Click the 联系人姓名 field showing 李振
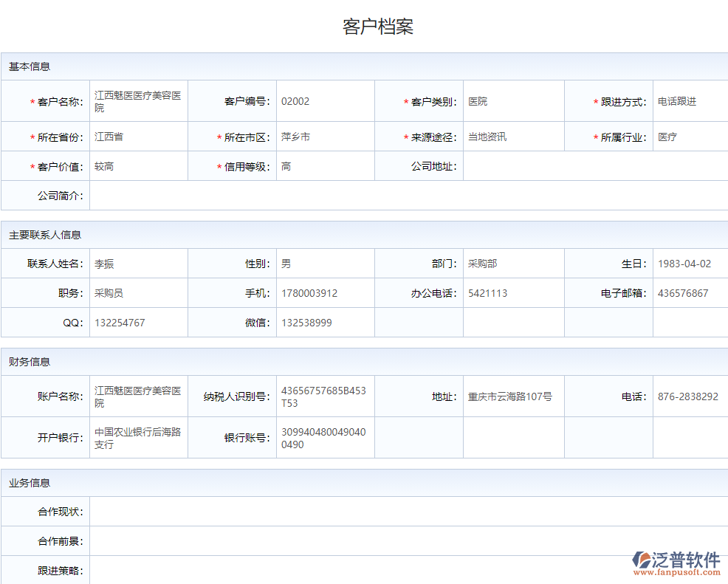This screenshot has height=584, width=728. point(138,264)
